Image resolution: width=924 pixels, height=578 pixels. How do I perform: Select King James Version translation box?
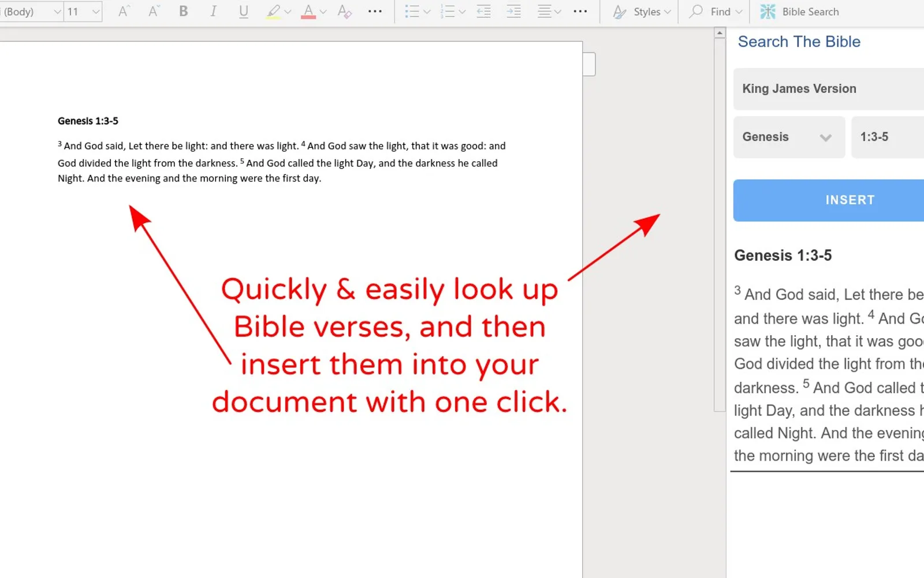(x=829, y=89)
